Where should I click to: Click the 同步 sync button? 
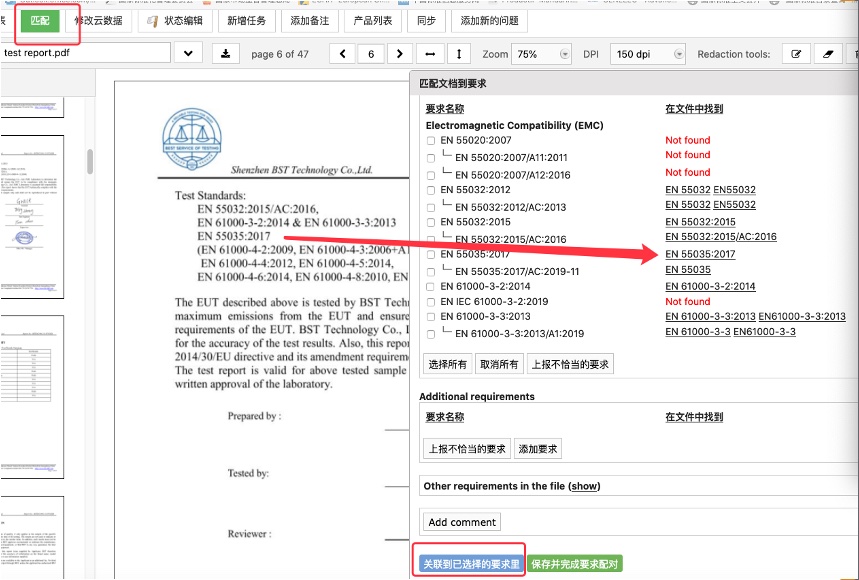tap(426, 21)
